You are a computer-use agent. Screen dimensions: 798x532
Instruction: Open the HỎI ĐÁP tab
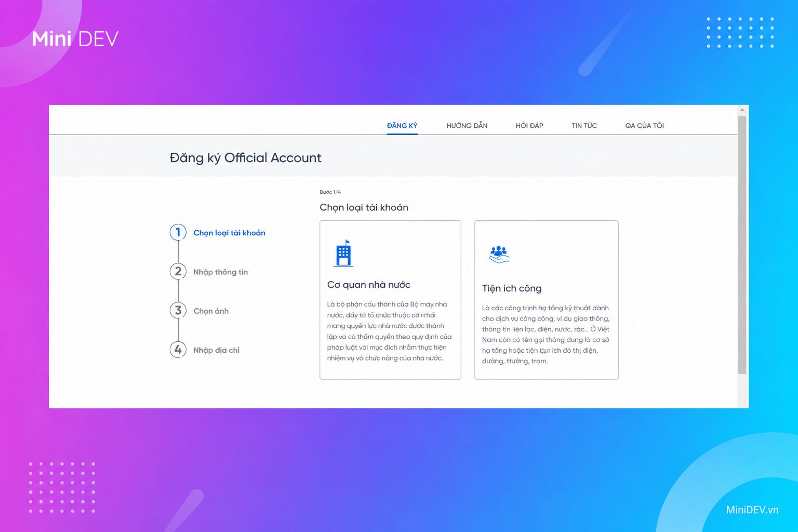tap(529, 126)
